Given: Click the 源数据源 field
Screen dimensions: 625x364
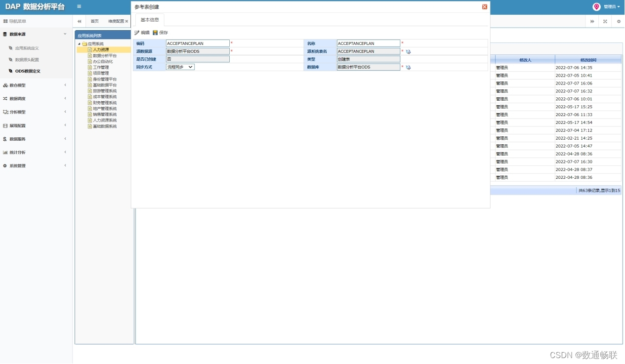Looking at the screenshot, I should [x=198, y=51].
